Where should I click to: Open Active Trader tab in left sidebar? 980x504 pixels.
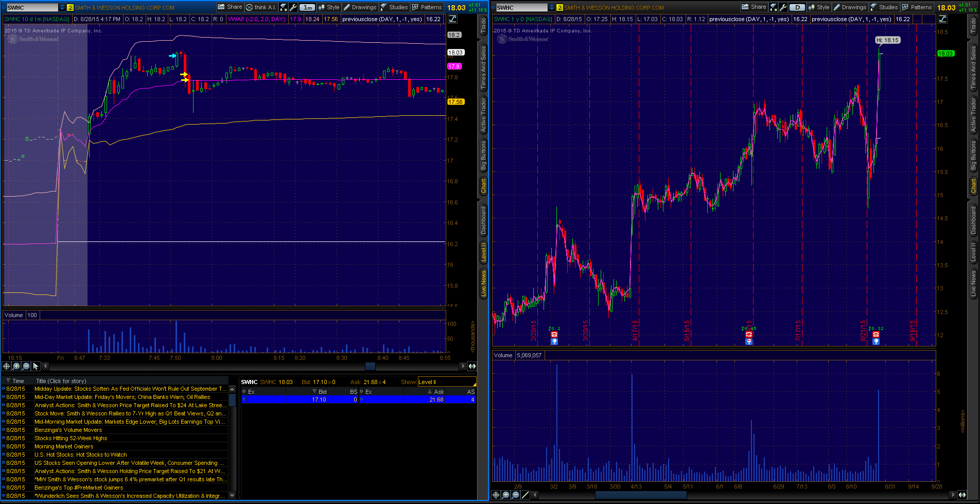coord(483,114)
